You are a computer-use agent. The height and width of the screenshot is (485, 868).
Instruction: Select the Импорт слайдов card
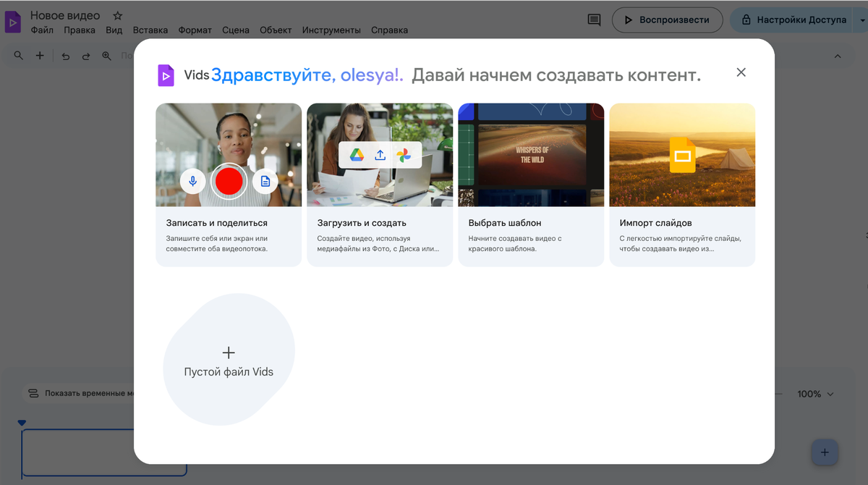click(682, 185)
